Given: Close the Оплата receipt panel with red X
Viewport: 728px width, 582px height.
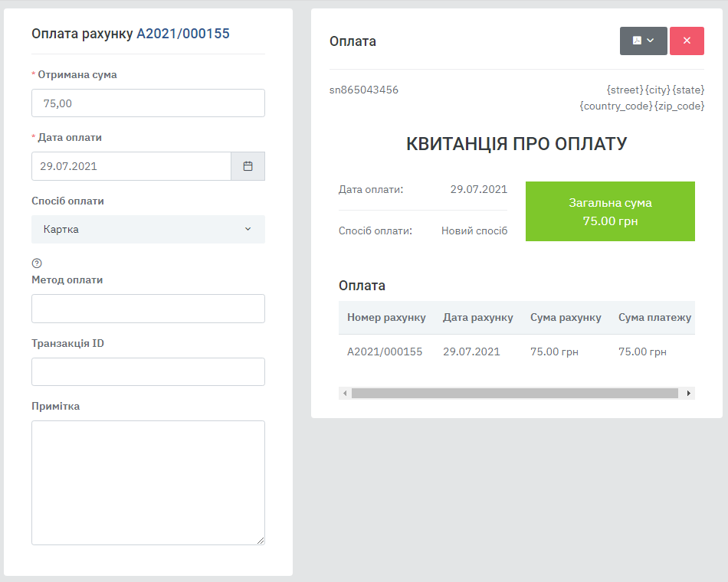Looking at the screenshot, I should coord(687,41).
